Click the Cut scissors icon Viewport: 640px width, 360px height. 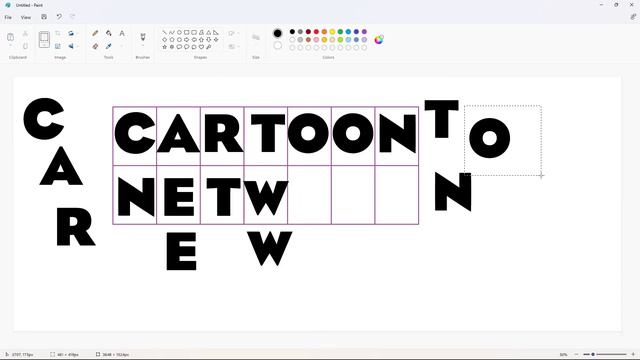click(25, 33)
